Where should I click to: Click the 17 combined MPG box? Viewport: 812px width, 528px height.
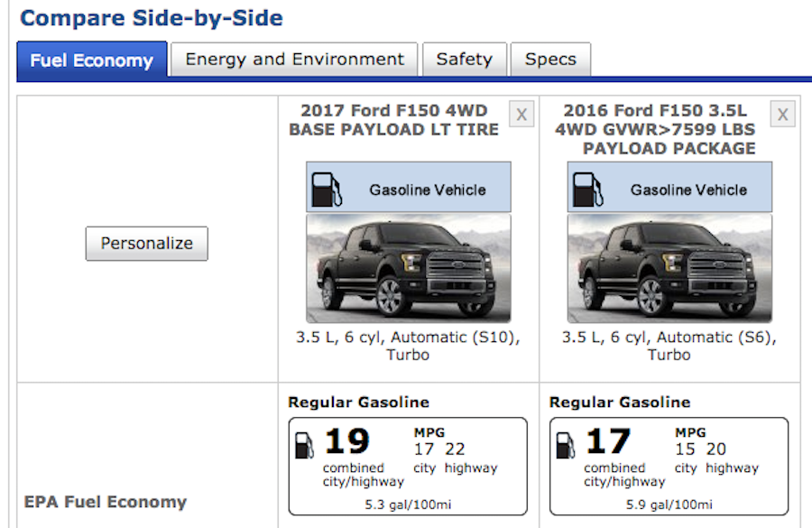(x=669, y=467)
